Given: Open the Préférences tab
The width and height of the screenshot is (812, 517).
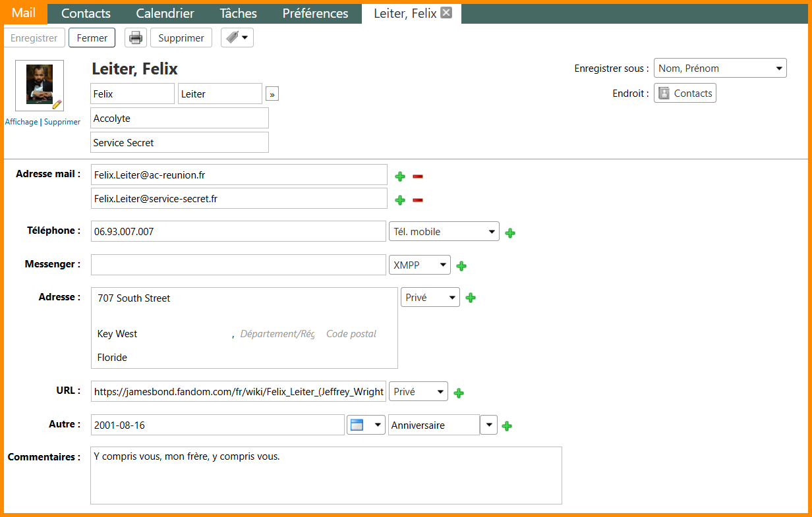Looking at the screenshot, I should tap(315, 13).
